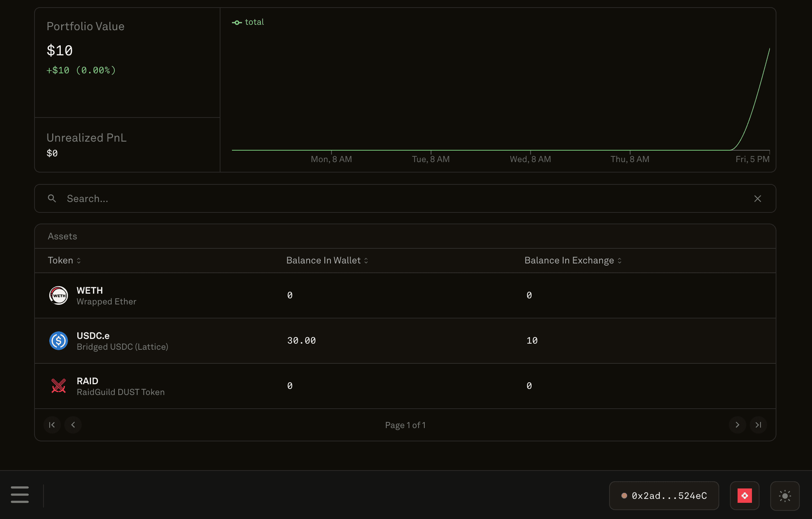Viewport: 812px width, 519px height.
Task: Click the USDC.e coin icon
Action: [58, 341]
